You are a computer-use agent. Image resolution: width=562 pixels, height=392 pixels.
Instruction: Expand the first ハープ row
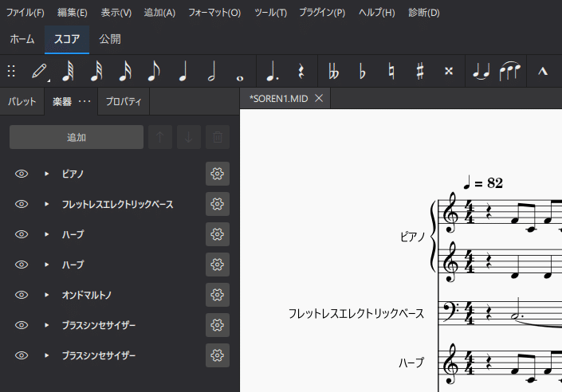46,234
